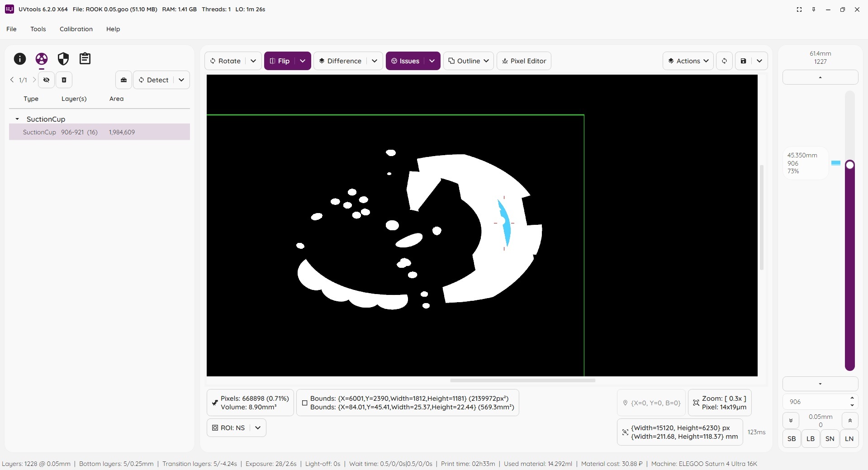Click the delete issue trash icon

64,80
